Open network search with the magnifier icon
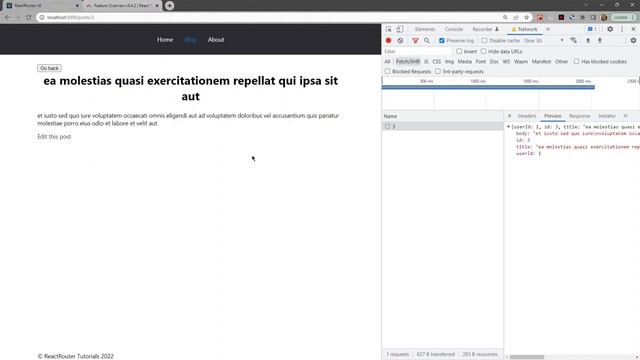The height and width of the screenshot is (360, 640). point(427,40)
